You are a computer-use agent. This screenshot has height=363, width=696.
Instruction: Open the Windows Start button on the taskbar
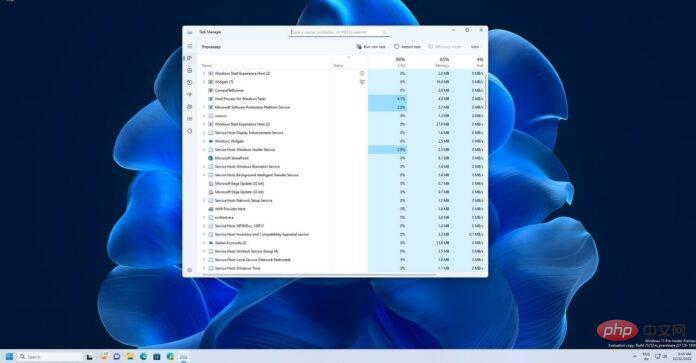click(9, 356)
